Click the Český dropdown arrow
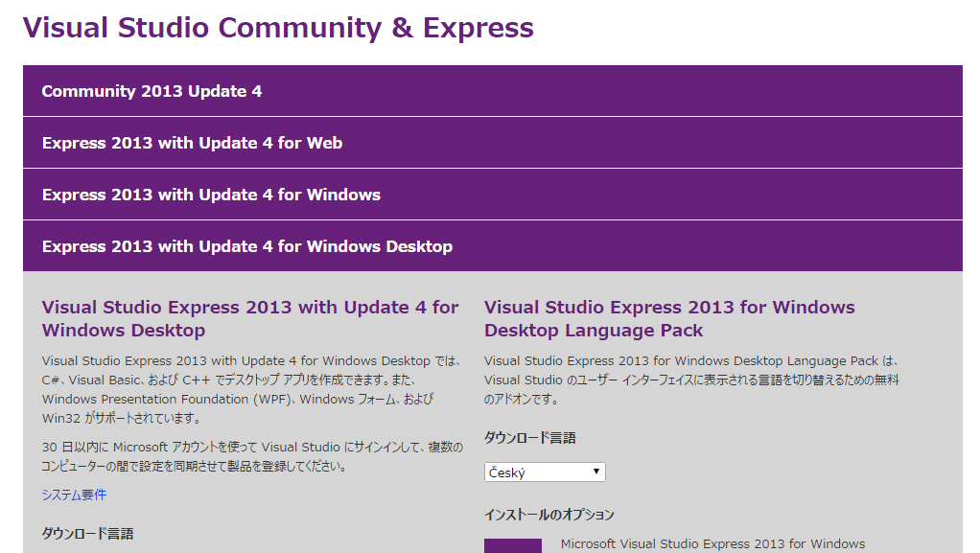Image resolution: width=980 pixels, height=553 pixels. [x=595, y=472]
